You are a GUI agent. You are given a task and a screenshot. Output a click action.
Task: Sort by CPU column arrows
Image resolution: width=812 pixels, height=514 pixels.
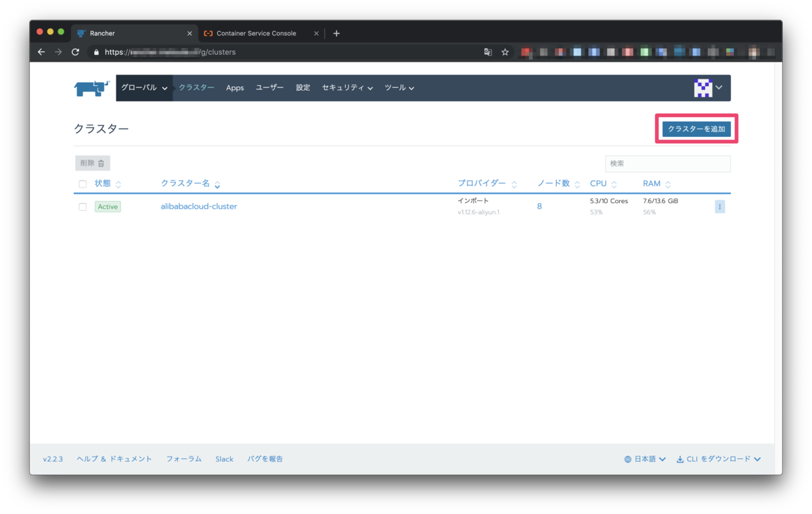[614, 184]
